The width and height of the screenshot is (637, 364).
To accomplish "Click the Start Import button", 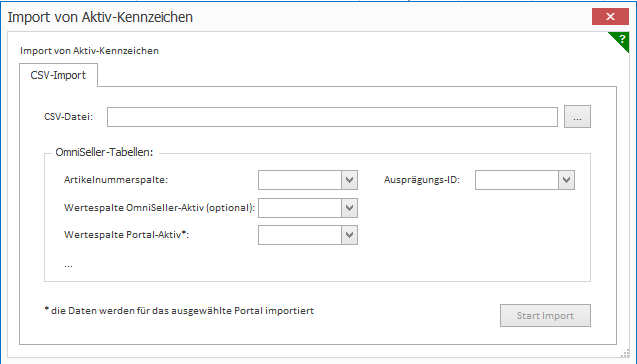I will click(x=545, y=316).
